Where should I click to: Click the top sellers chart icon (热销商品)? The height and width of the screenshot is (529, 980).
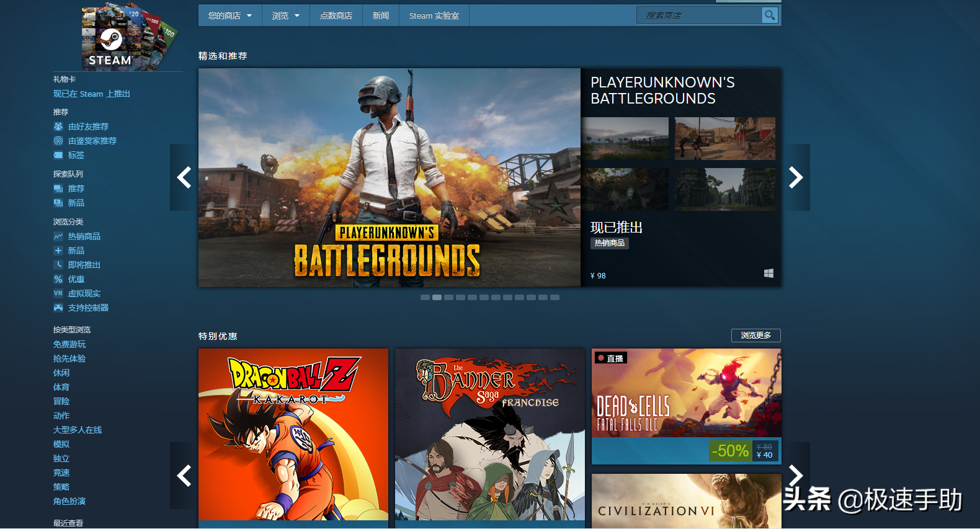(58, 236)
